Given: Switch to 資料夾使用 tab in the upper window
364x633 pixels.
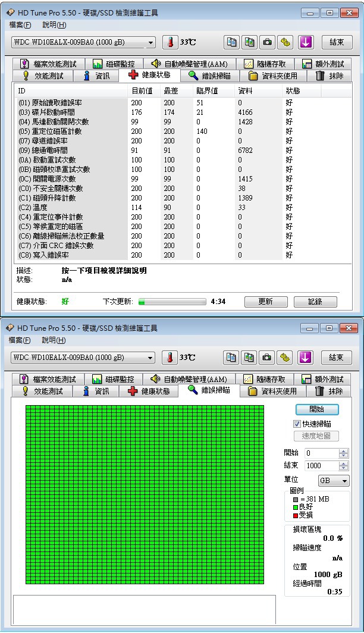Looking at the screenshot, I should 273,76.
